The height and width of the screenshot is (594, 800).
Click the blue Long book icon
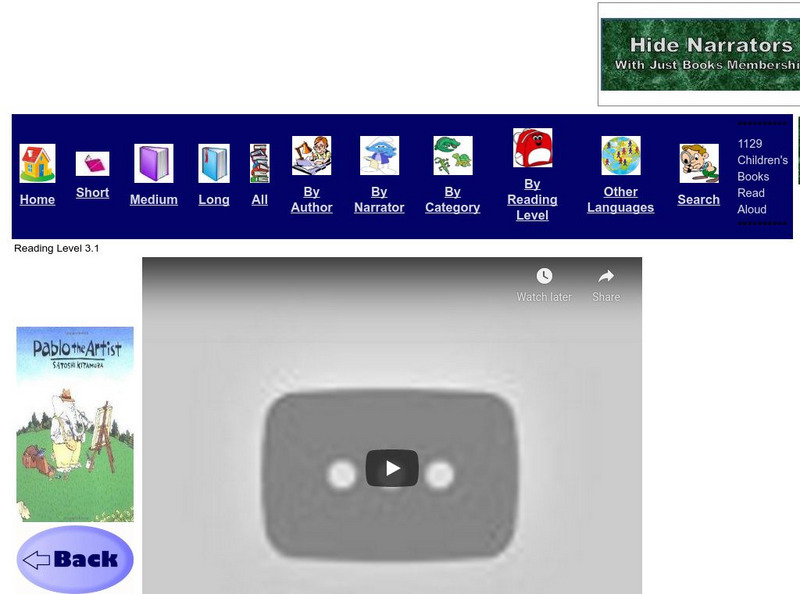tap(214, 163)
